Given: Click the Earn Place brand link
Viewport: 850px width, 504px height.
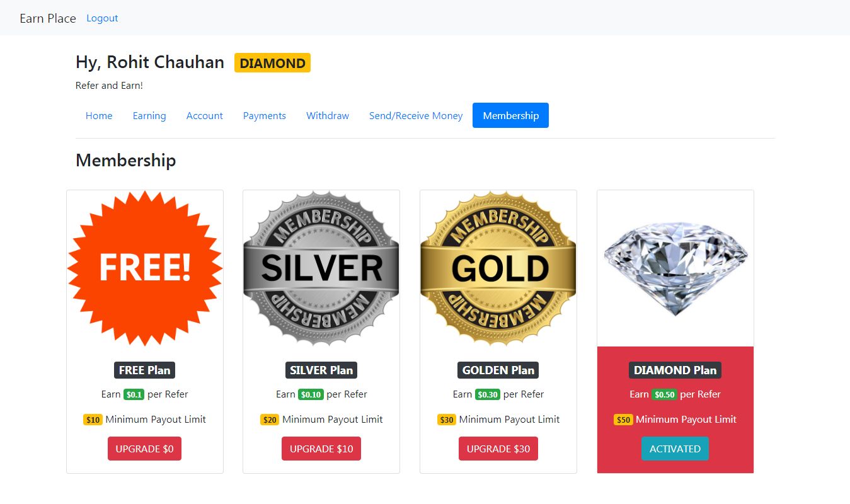Looking at the screenshot, I should click(x=48, y=18).
